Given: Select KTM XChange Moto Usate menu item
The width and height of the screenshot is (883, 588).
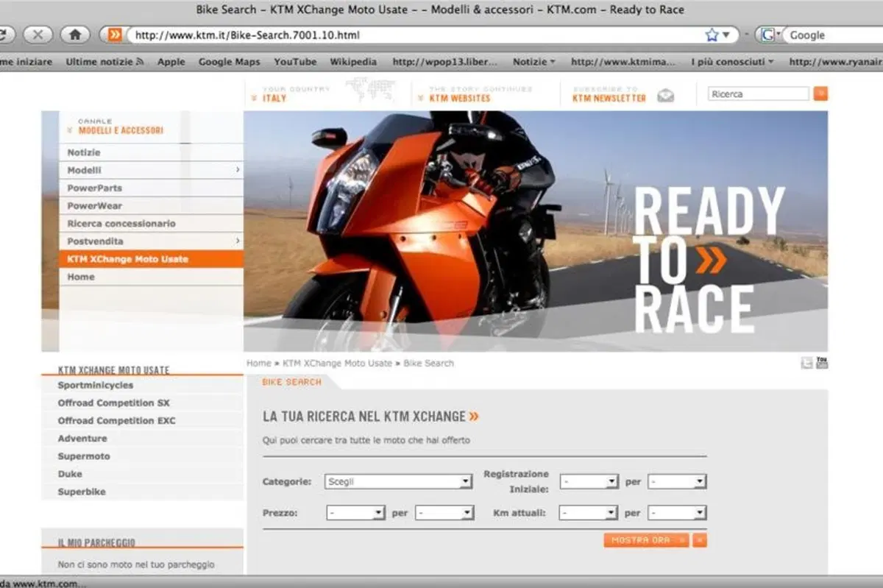Looking at the screenshot, I should tap(151, 259).
